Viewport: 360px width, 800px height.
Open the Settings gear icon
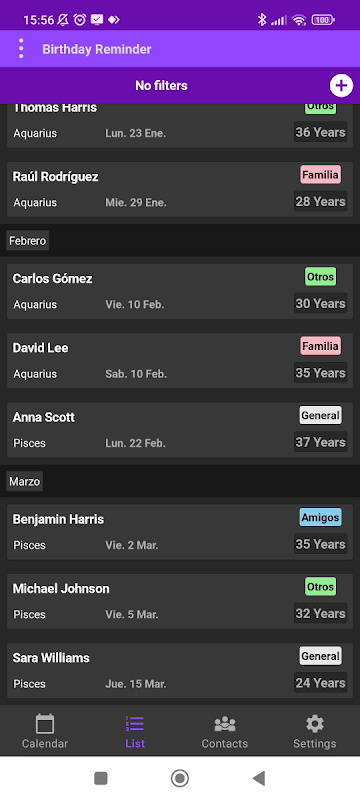pos(315,723)
